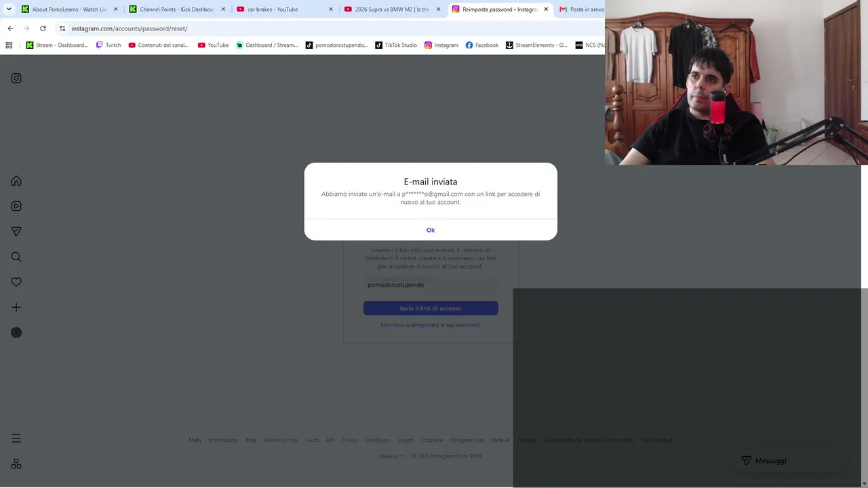Open the Twitch bookmark
Viewport: 868px width, 488px height.
pyautogui.click(x=108, y=45)
